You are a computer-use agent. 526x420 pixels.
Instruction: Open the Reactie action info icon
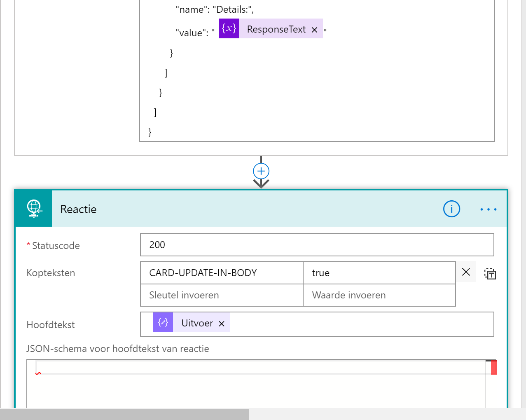point(451,209)
